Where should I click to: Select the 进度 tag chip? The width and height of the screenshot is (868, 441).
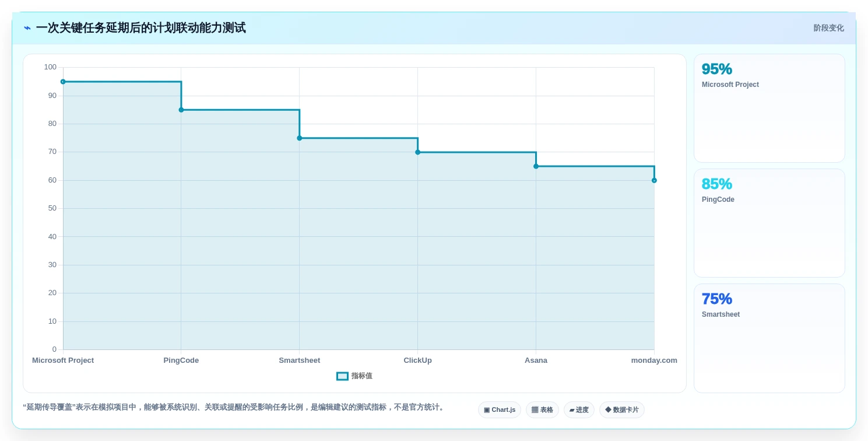click(x=579, y=410)
